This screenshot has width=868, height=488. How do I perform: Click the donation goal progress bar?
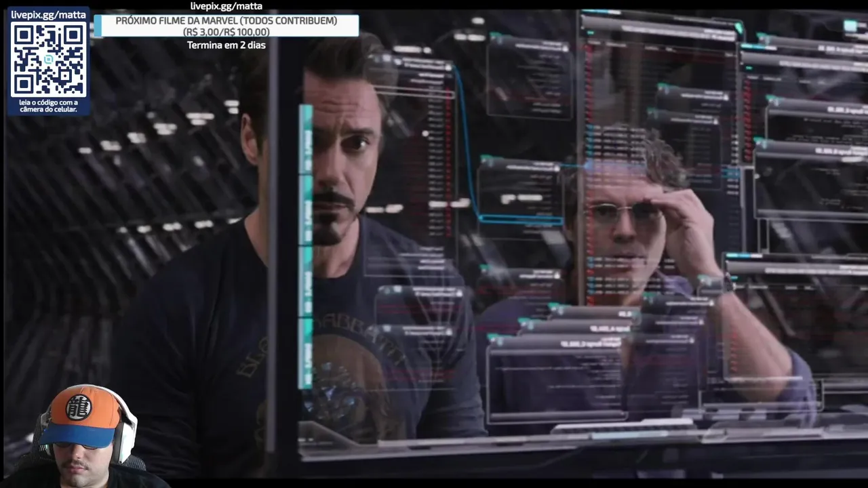(x=226, y=26)
